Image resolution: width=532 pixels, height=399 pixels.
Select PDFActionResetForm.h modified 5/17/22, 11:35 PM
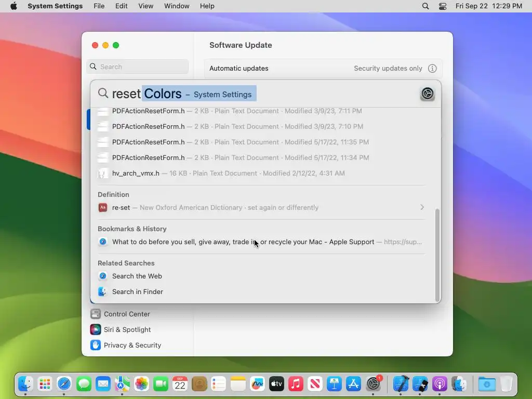coord(261,142)
